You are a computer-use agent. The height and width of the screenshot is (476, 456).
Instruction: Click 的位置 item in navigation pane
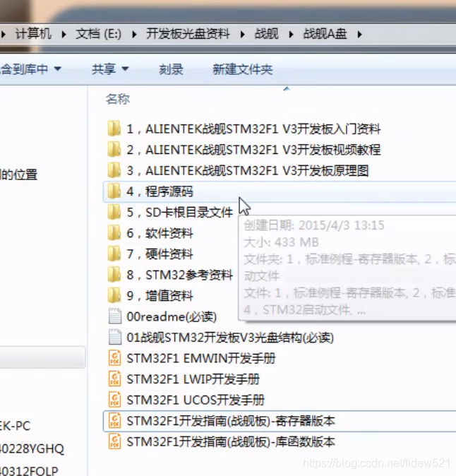19,174
